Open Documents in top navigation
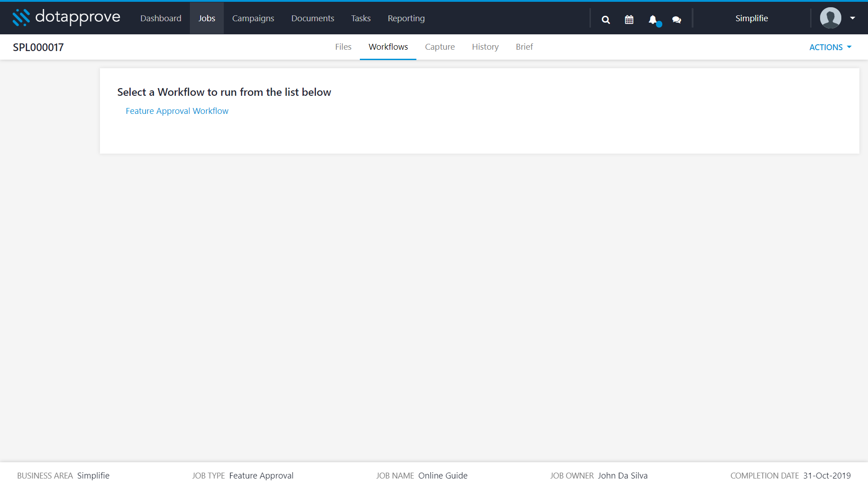This screenshot has height=488, width=868. point(313,18)
